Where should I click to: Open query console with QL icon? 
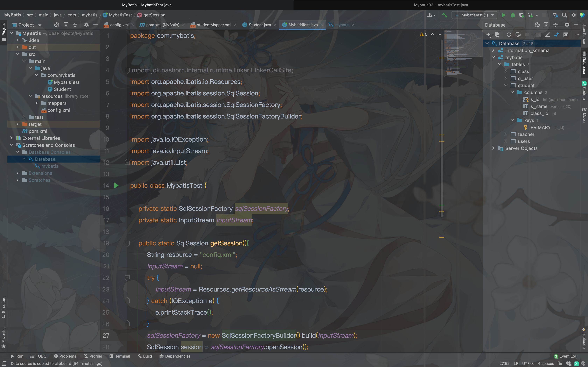coord(566,35)
